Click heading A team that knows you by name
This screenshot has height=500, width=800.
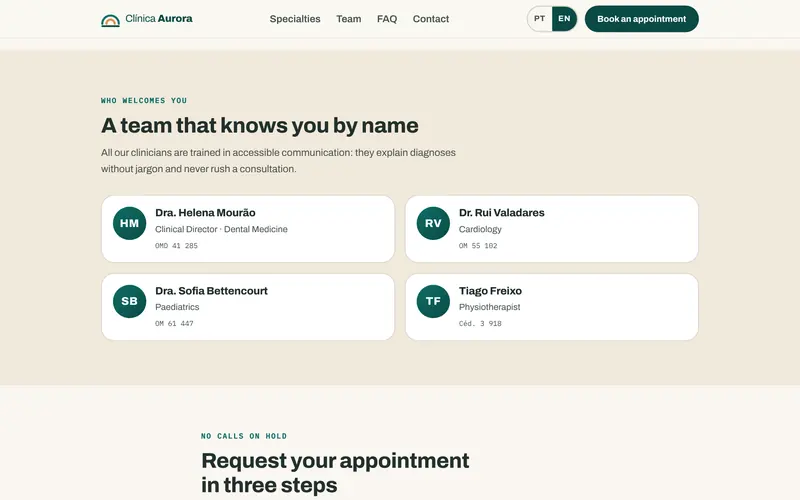260,126
